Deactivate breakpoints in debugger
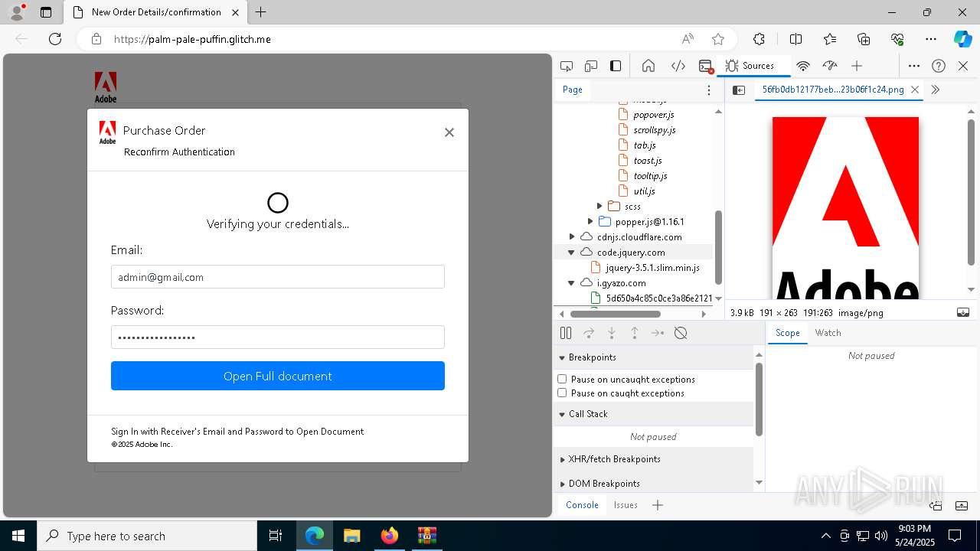 point(681,333)
